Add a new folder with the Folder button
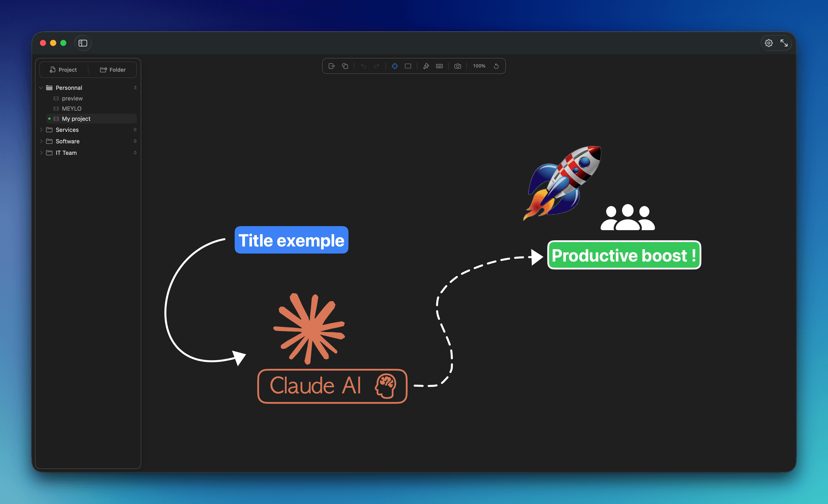828x504 pixels. (x=113, y=69)
